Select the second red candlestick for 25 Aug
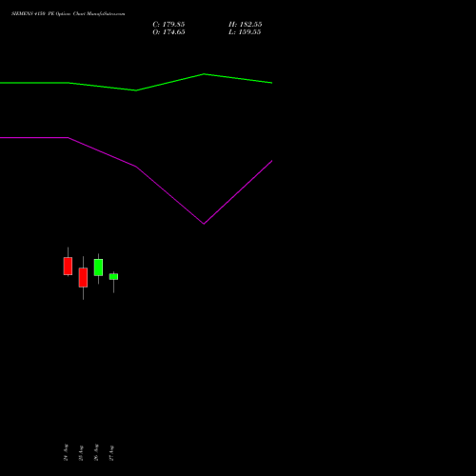Viewport: 476px width, 476px height. (x=83, y=278)
